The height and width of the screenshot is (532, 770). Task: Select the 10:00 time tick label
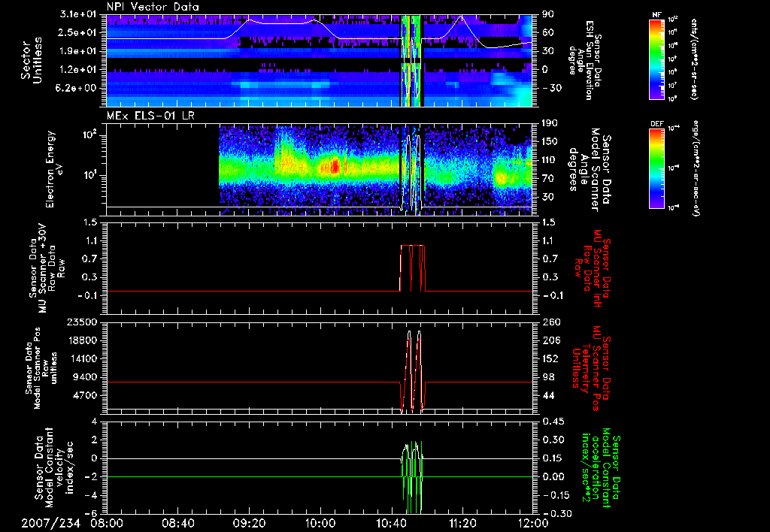[320, 523]
